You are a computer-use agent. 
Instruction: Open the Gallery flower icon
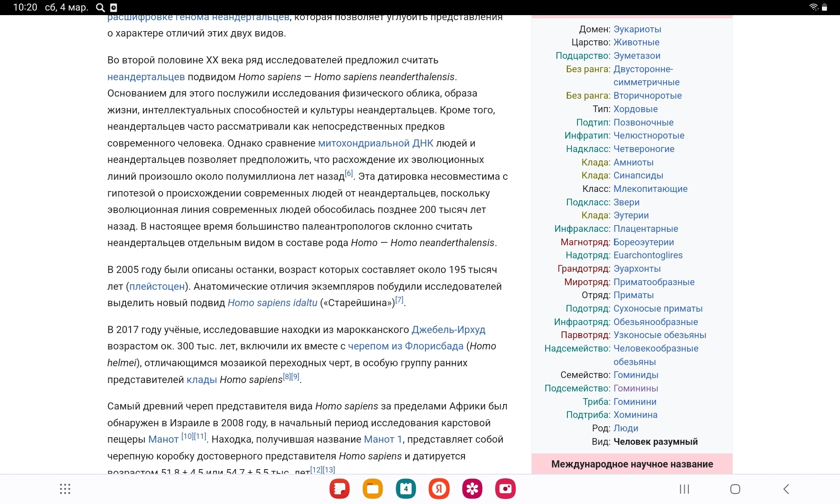[x=472, y=489]
